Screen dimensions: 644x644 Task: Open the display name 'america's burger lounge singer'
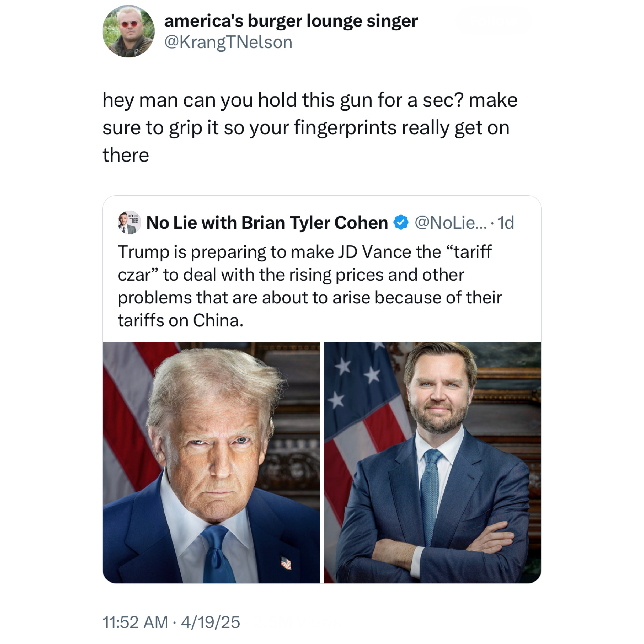click(x=291, y=21)
